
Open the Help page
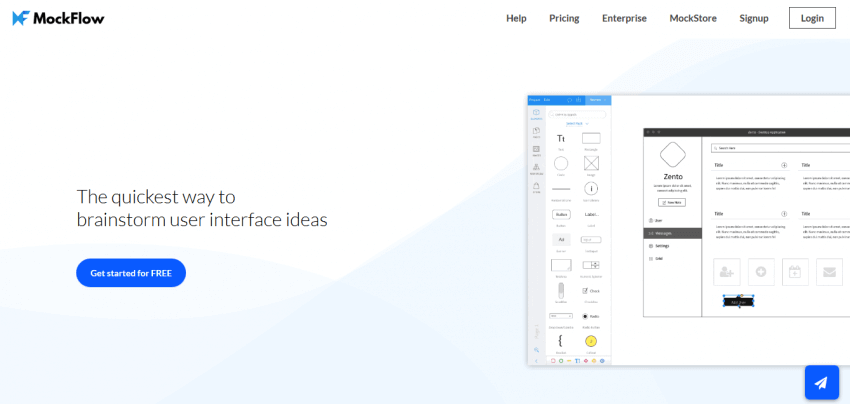click(516, 18)
